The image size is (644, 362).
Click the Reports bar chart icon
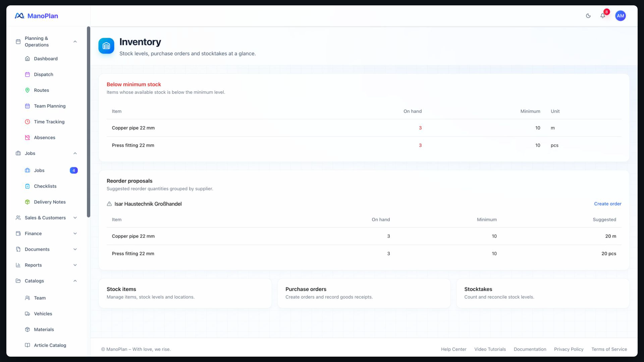click(18, 265)
